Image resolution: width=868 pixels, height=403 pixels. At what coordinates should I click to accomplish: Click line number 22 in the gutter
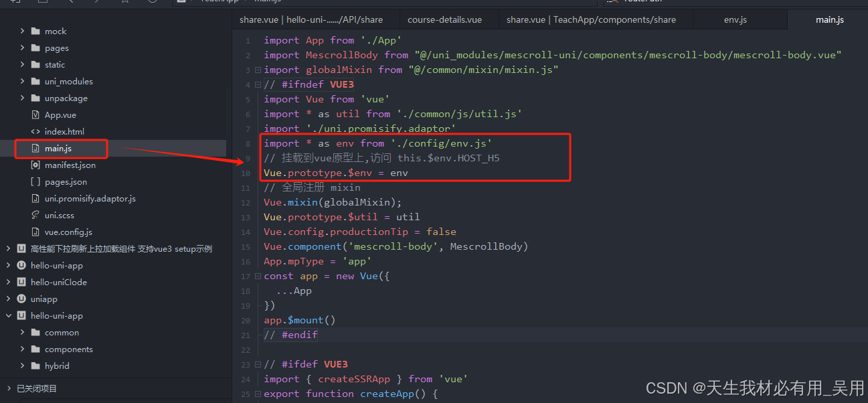[x=247, y=350]
